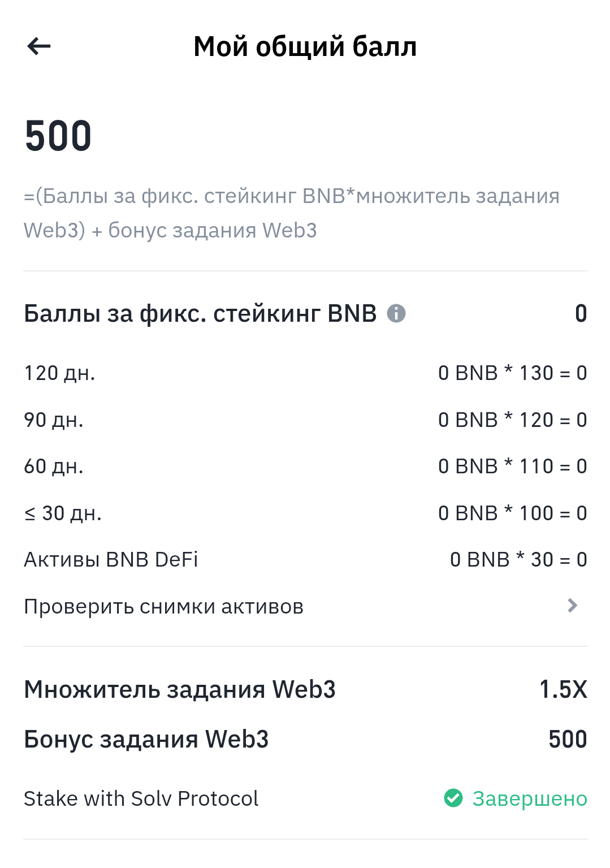The width and height of the screenshot is (610, 868).
Task: Tap the "≤ 30 дн." staking row label
Action: 63,513
